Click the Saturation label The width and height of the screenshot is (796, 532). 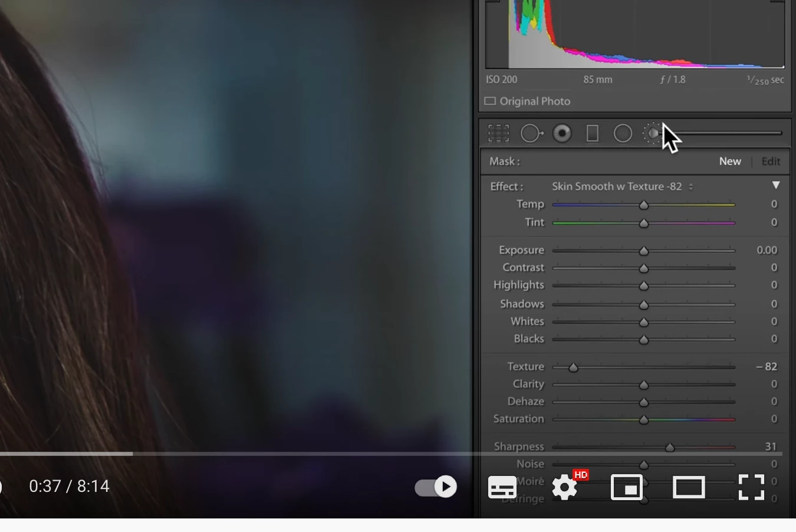click(518, 419)
